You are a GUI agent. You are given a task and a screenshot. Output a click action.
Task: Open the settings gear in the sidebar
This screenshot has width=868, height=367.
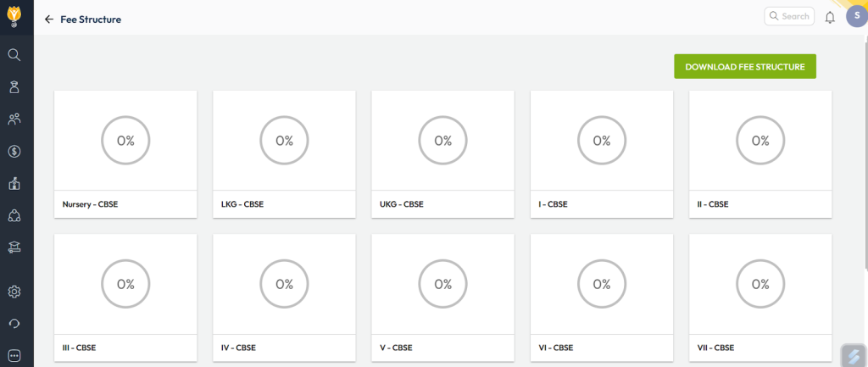click(x=14, y=292)
